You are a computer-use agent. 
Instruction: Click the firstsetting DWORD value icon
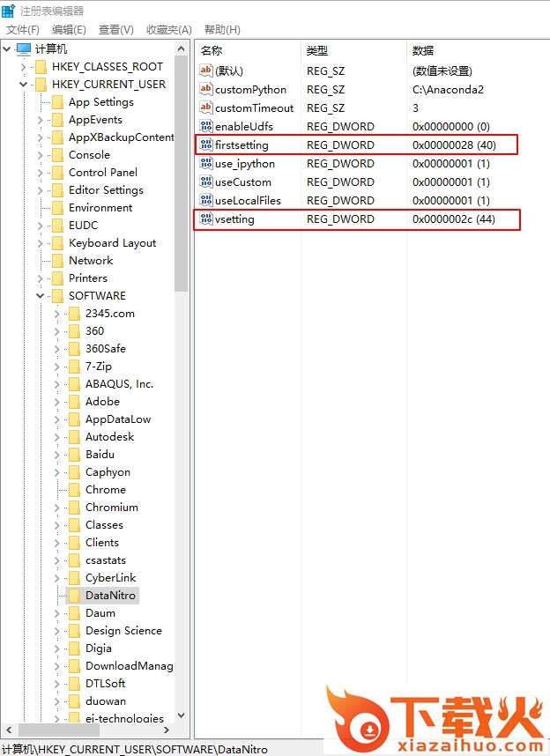pyautogui.click(x=206, y=145)
